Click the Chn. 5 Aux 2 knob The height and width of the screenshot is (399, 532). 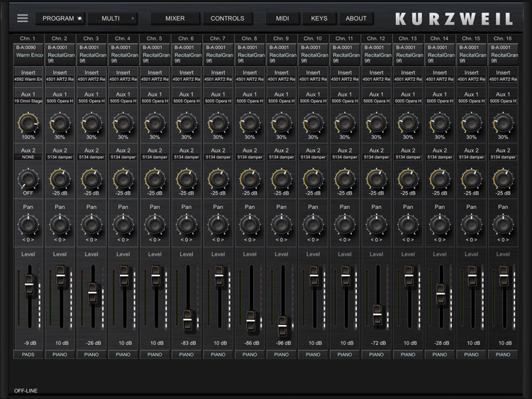point(155,179)
